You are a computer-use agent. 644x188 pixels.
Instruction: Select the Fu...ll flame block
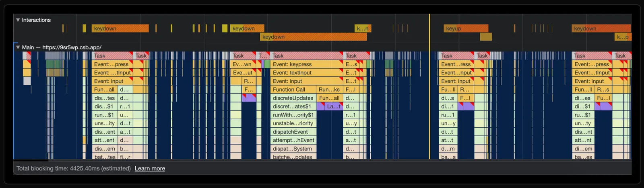[448, 90]
